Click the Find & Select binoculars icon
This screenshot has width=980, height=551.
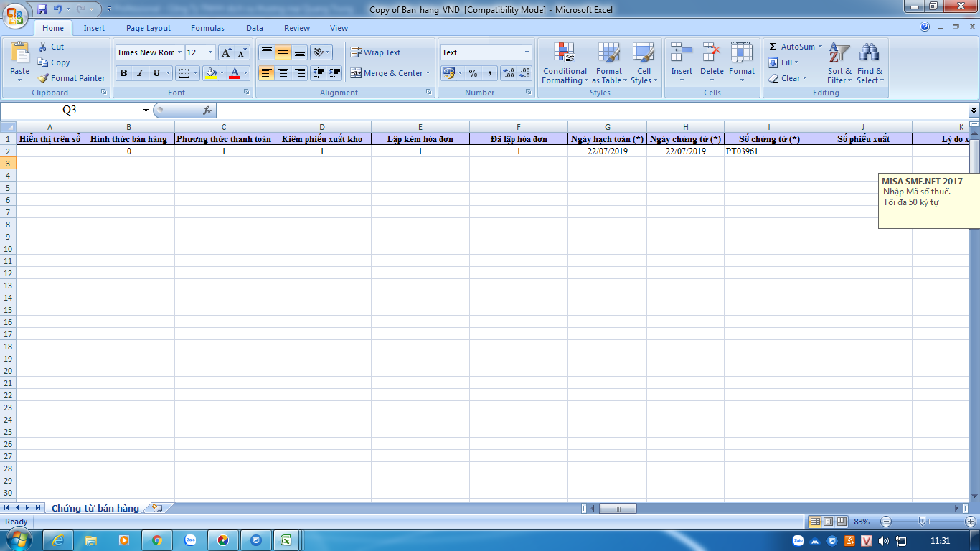click(870, 53)
